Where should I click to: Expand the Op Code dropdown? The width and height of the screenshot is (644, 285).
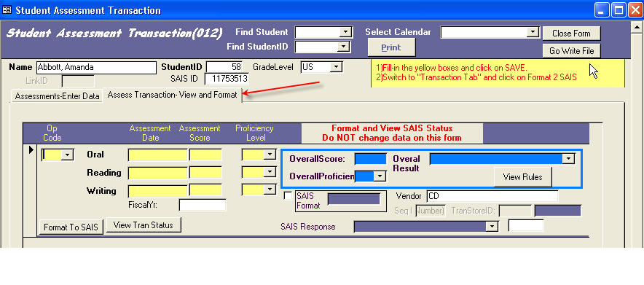coord(67,155)
